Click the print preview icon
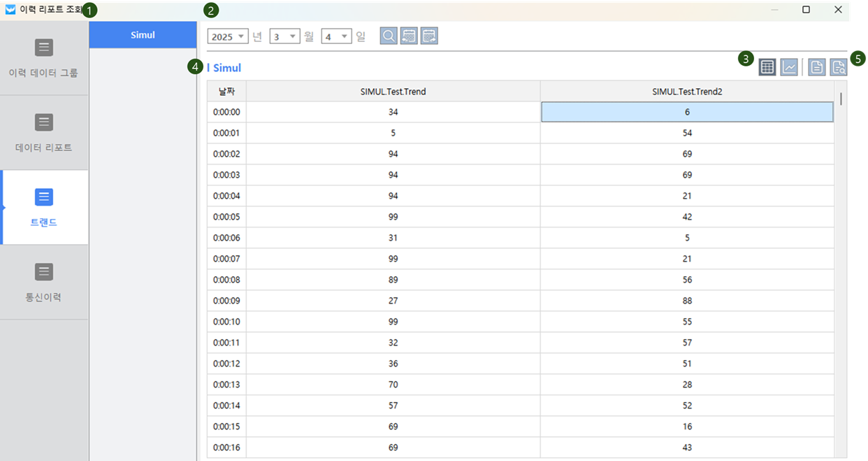Image resolution: width=868 pixels, height=461 pixels. click(x=838, y=67)
